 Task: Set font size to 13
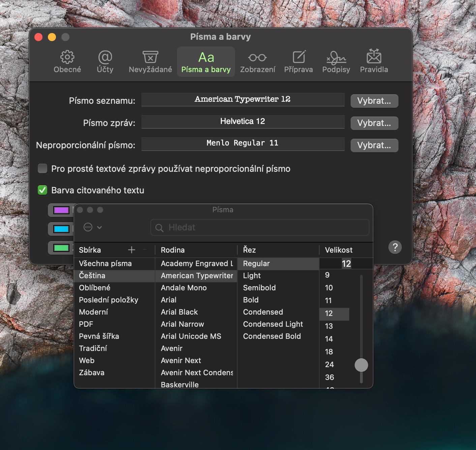[334, 326]
